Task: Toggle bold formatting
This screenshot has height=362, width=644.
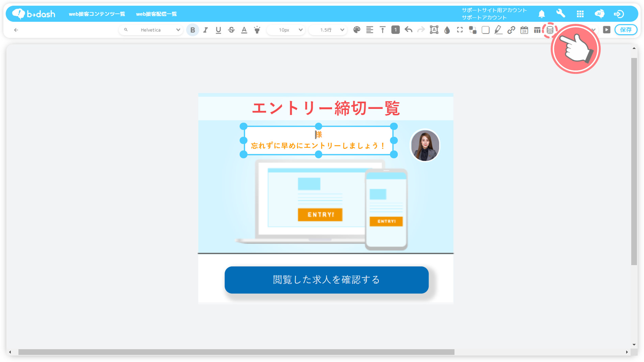Action: point(193,30)
